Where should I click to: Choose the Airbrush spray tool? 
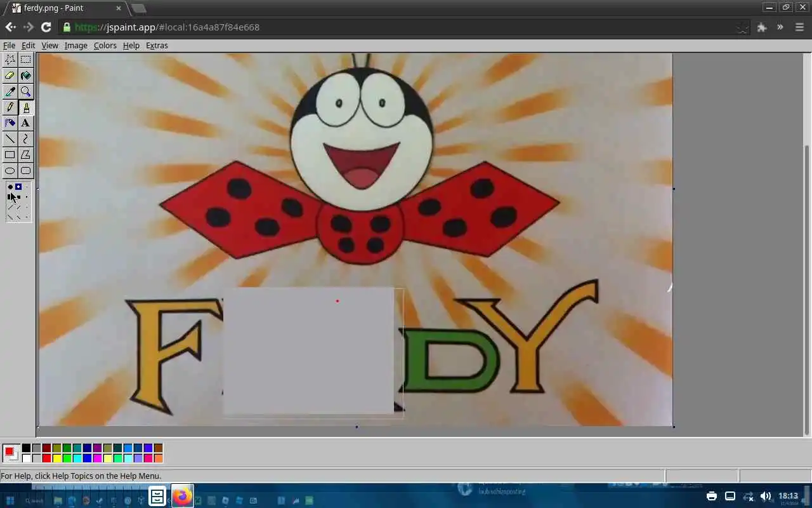(10, 123)
